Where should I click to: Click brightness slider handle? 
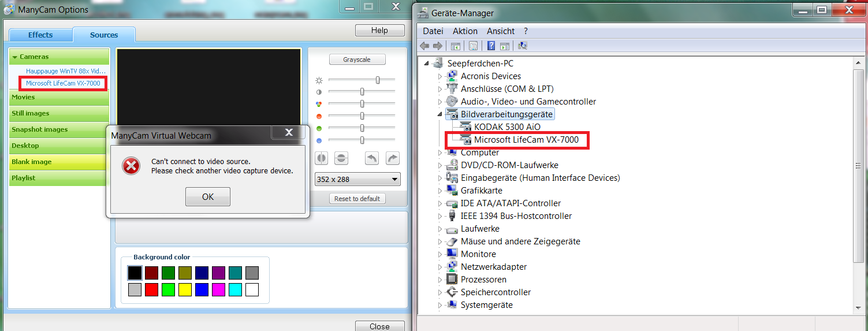pyautogui.click(x=378, y=80)
